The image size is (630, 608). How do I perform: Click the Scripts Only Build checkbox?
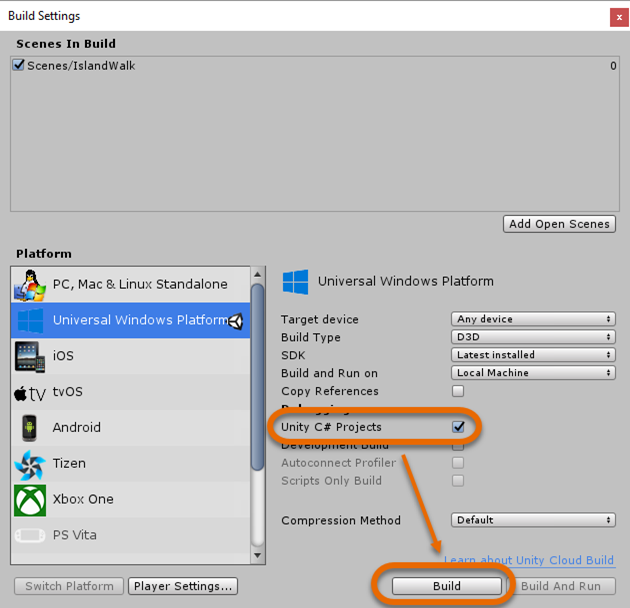(x=458, y=481)
